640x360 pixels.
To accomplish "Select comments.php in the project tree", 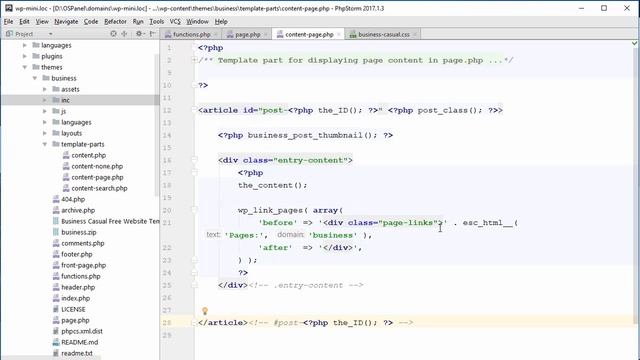I will (x=83, y=244).
